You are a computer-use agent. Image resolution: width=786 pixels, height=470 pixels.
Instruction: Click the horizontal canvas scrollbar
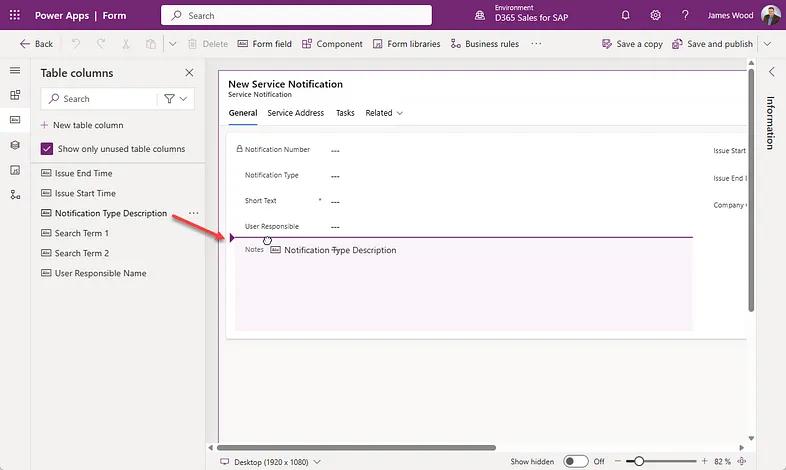pyautogui.click(x=356, y=447)
